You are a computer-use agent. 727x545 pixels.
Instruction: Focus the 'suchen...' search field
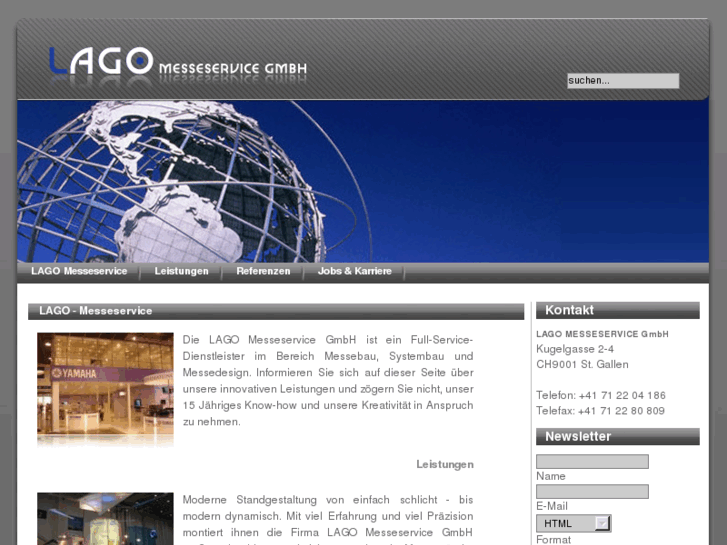click(x=623, y=81)
